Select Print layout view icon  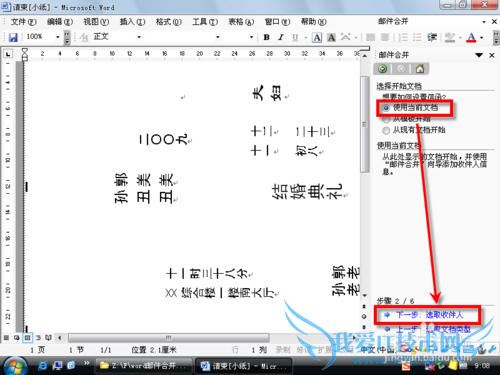click(27, 338)
